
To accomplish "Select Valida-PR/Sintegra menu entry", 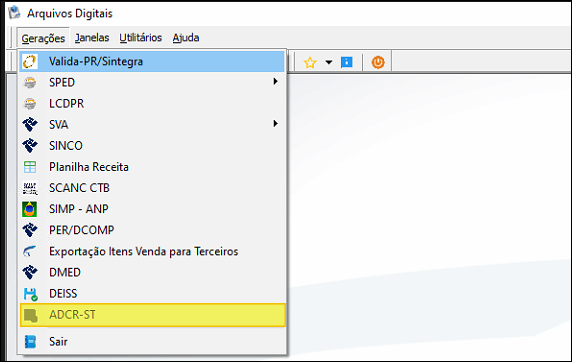I will [x=152, y=61].
